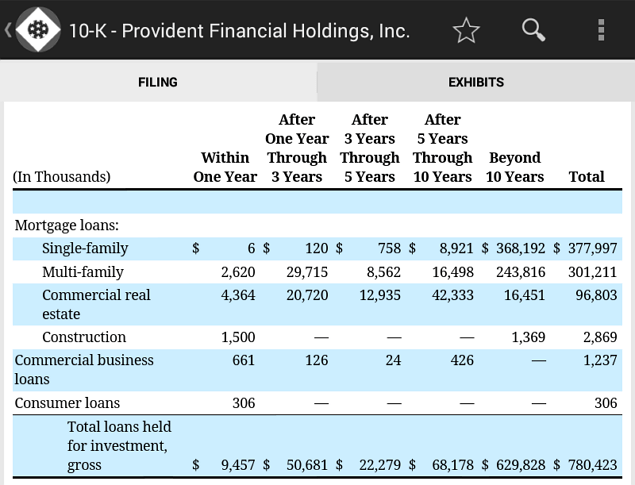
Task: Tap the star favorite icon
Action: click(466, 30)
